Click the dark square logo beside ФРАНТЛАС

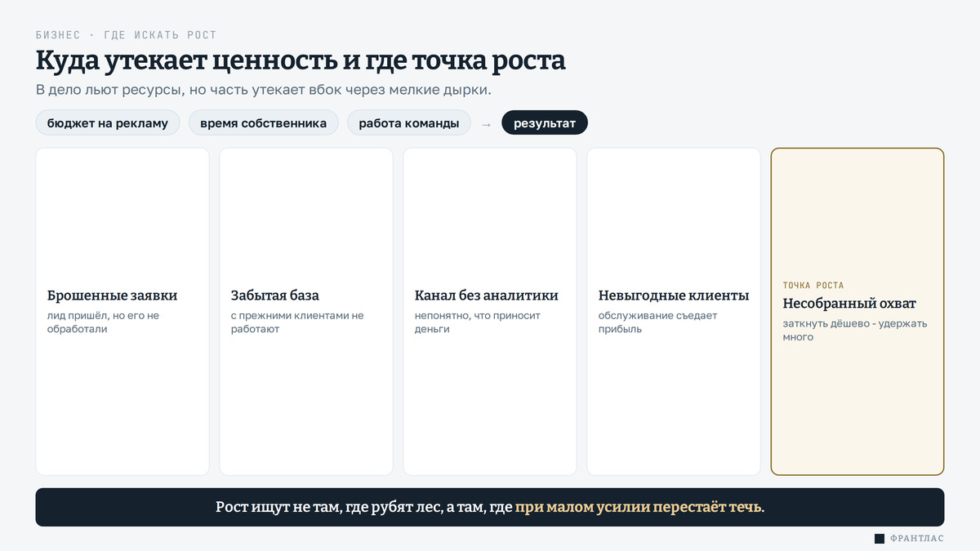point(880,539)
